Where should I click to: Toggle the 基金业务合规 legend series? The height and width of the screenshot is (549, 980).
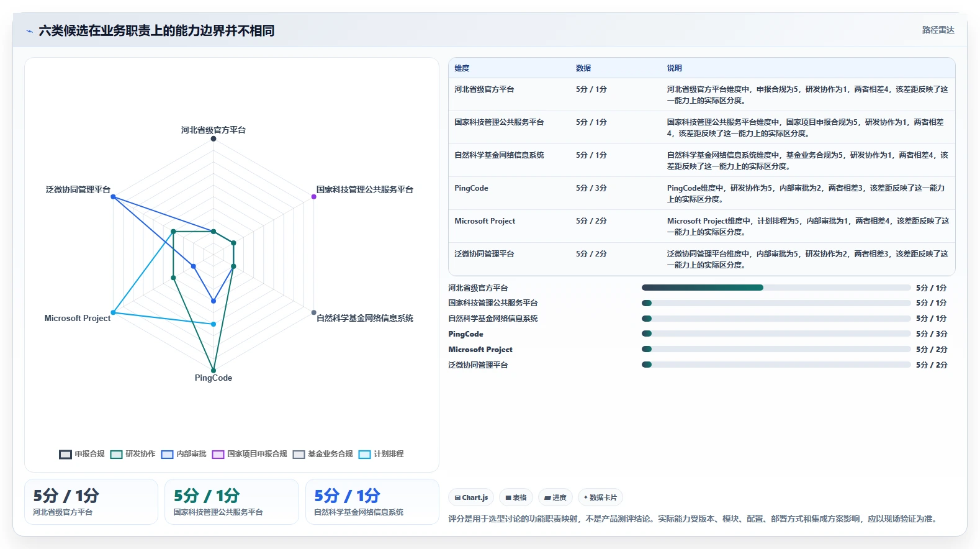click(x=323, y=454)
